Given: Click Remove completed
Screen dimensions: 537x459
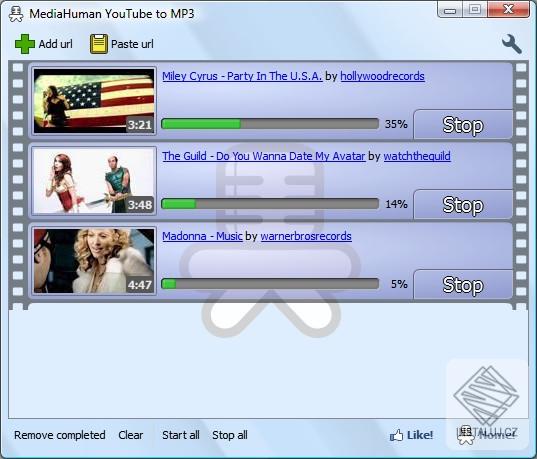Looking at the screenshot, I should [60, 435].
